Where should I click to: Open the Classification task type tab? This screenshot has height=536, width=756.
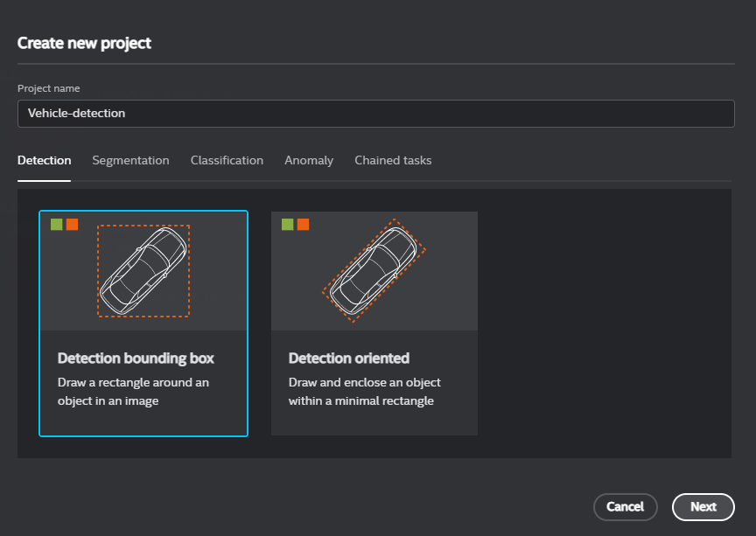(x=227, y=160)
